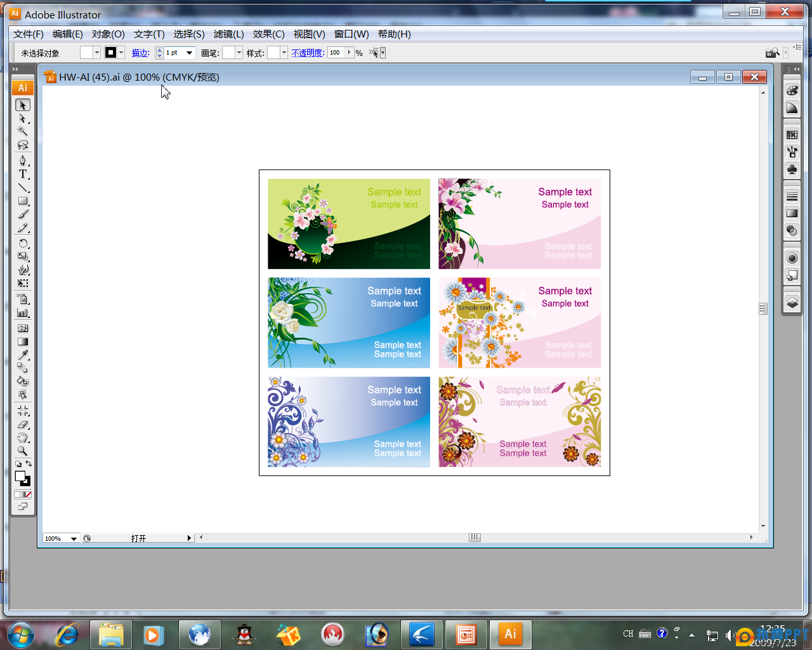Screen dimensions: 812x650
Task: Select the Rotate tool
Action: (23, 244)
